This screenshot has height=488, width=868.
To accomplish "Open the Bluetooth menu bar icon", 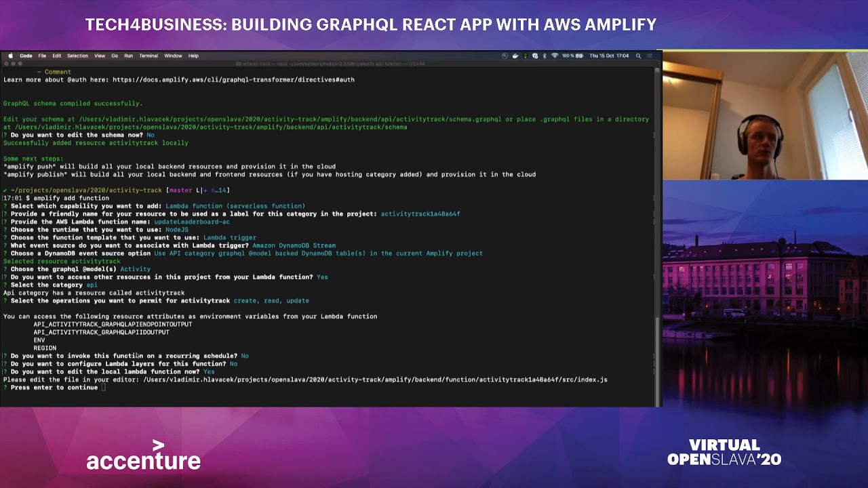I will (545, 56).
